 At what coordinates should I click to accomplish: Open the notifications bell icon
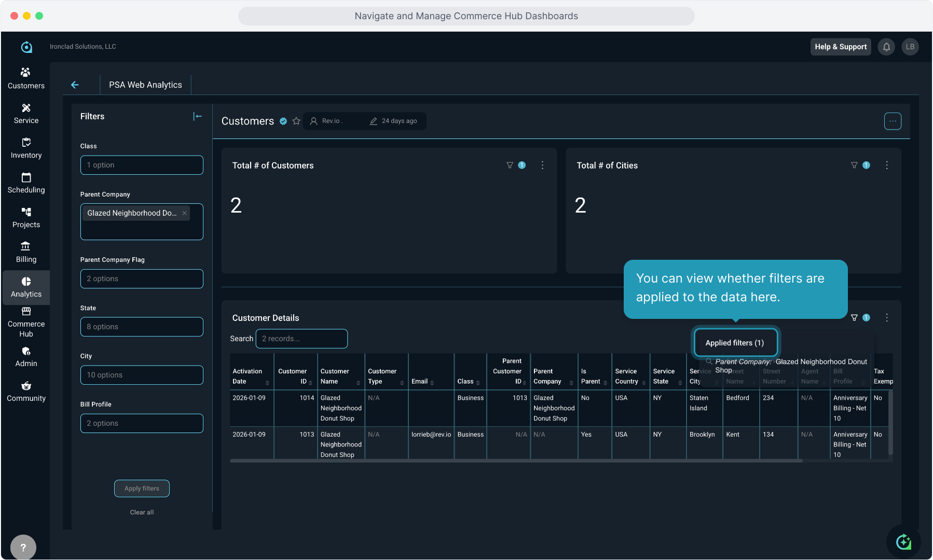[886, 47]
